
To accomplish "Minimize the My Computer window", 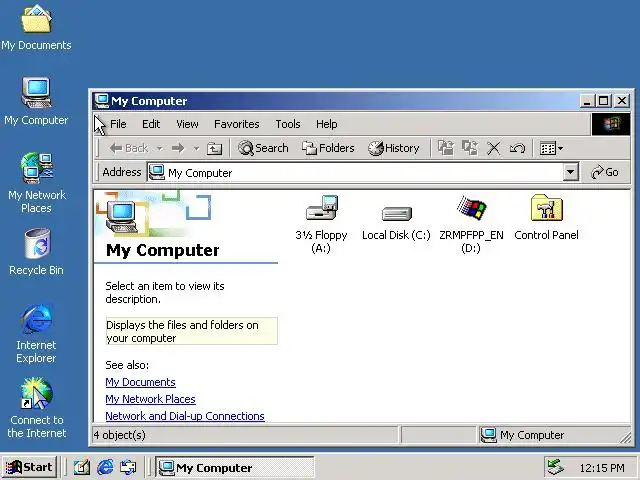I will click(588, 101).
